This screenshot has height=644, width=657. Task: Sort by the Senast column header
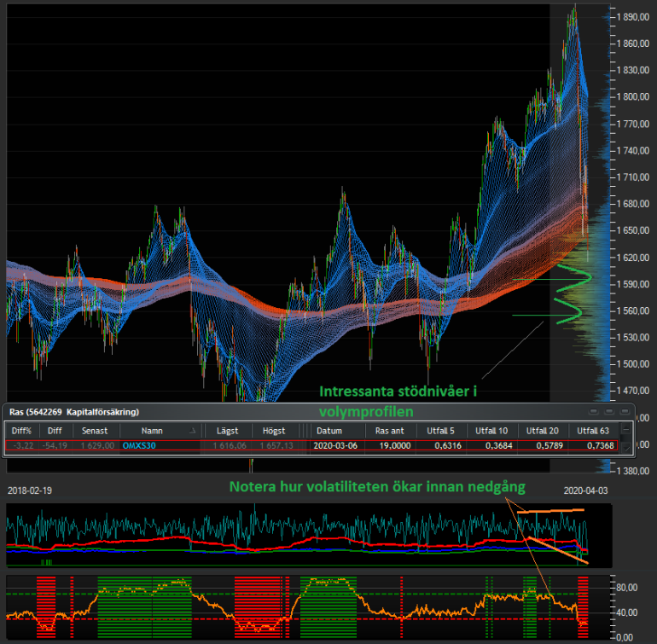coord(95,431)
